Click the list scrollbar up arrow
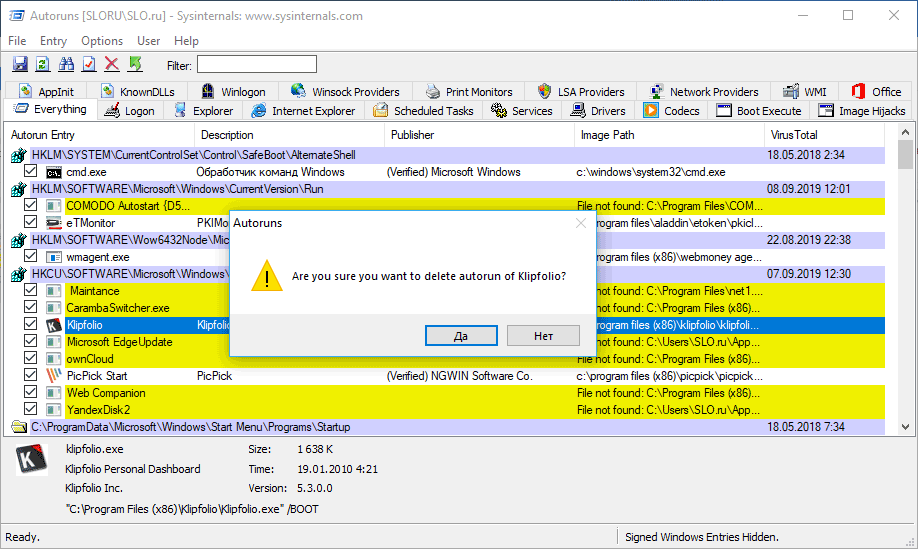 click(x=905, y=132)
